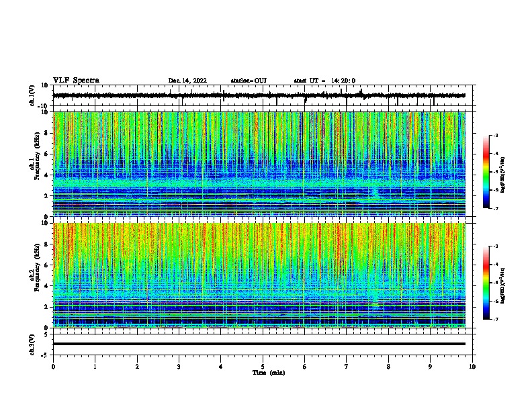
Task: Click the time axis tick label "6"
Action: [304, 367]
